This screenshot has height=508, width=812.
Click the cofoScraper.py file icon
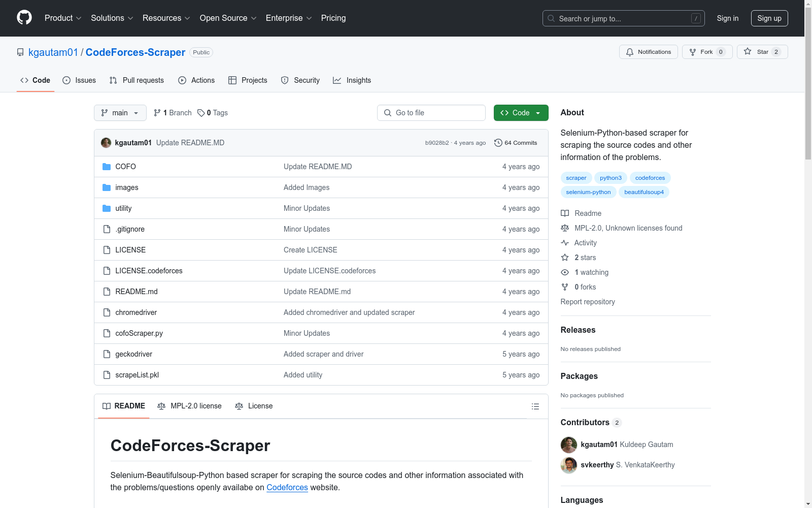point(107,333)
